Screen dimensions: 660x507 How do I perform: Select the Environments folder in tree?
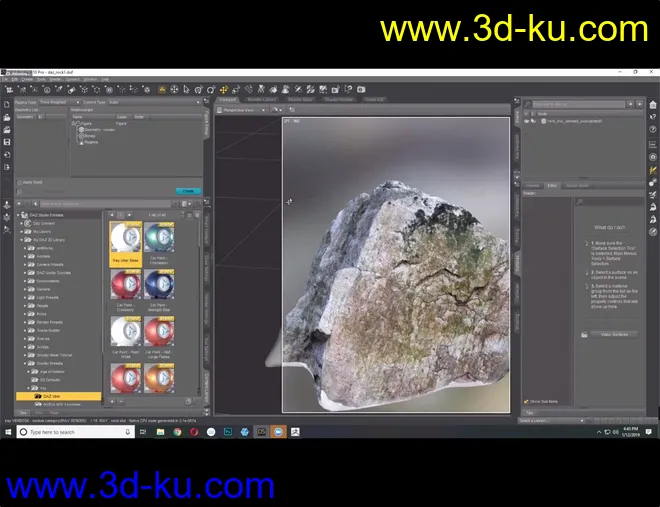click(48, 281)
